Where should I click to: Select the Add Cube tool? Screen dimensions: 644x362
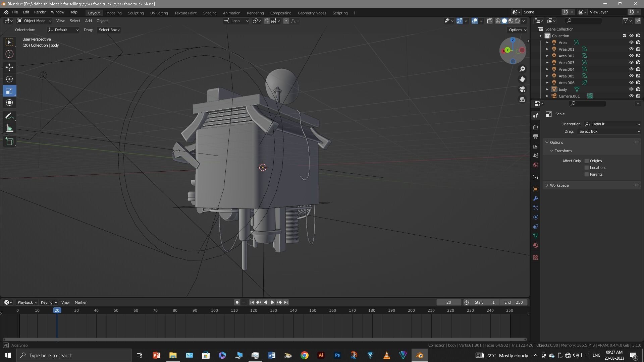click(9, 141)
